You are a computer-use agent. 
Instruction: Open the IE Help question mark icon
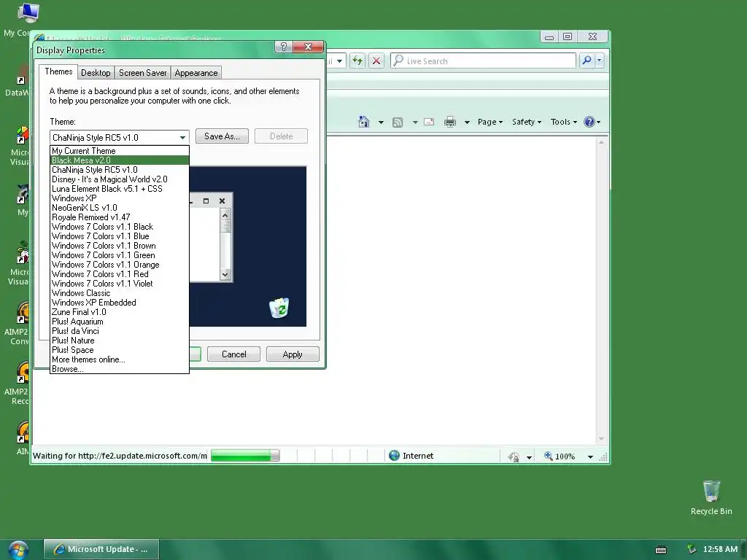pos(589,122)
